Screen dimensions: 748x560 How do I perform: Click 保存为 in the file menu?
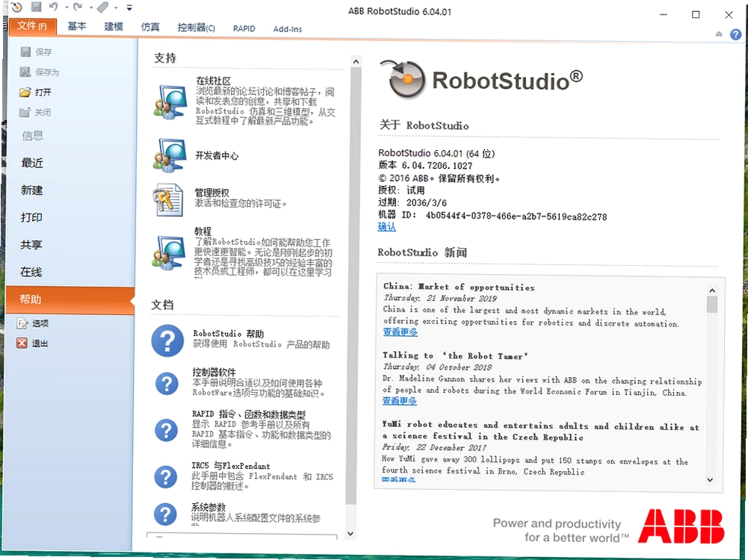(x=40, y=72)
